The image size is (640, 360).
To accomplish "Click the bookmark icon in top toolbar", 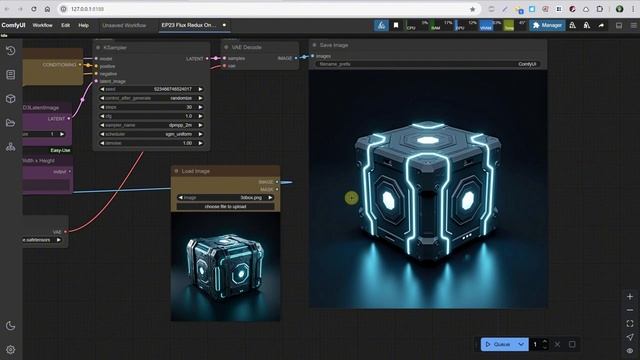I will [396, 25].
